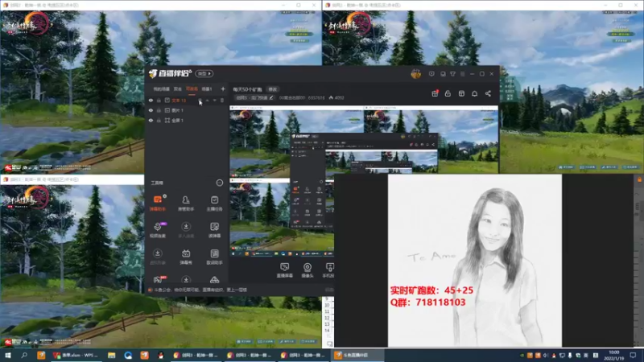Add a 直播弹幕 source
644x362 pixels.
(x=285, y=270)
